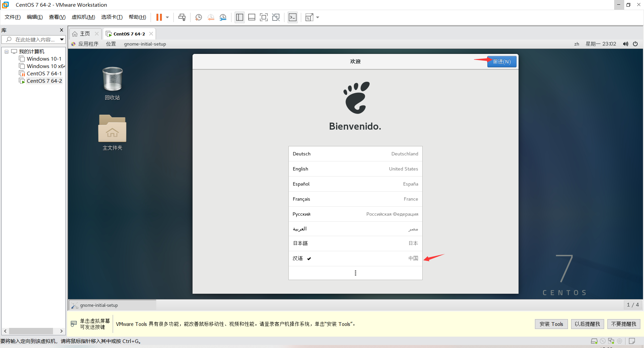Click the power icon in GNOME bar
The image size is (644, 348).
(x=635, y=44)
